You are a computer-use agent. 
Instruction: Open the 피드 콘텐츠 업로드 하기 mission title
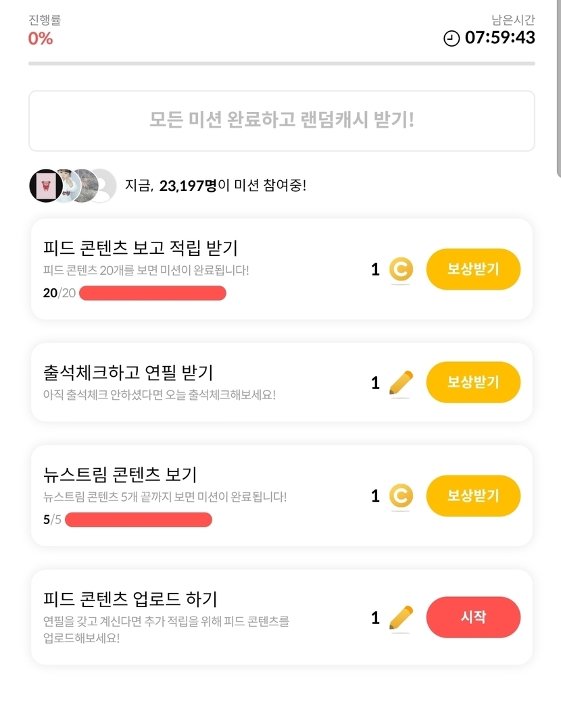tap(130, 599)
